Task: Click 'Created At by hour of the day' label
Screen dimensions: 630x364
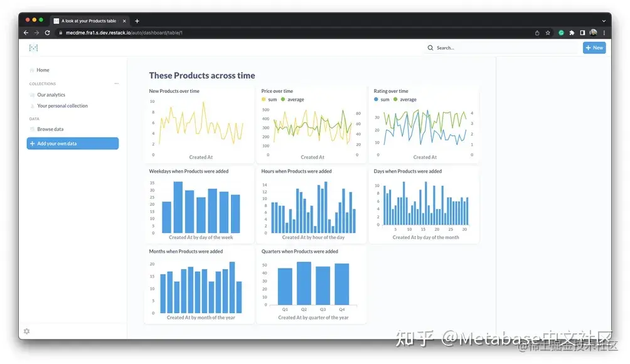Action: [x=313, y=237]
